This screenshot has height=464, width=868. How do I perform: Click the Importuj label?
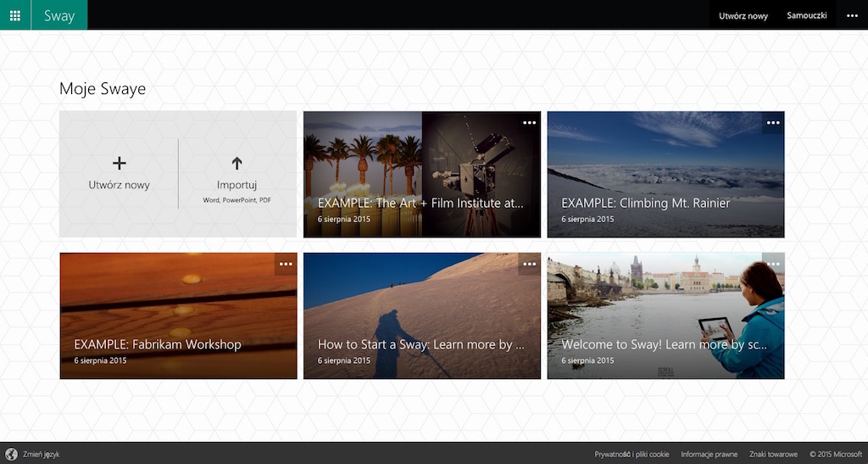pyautogui.click(x=237, y=186)
